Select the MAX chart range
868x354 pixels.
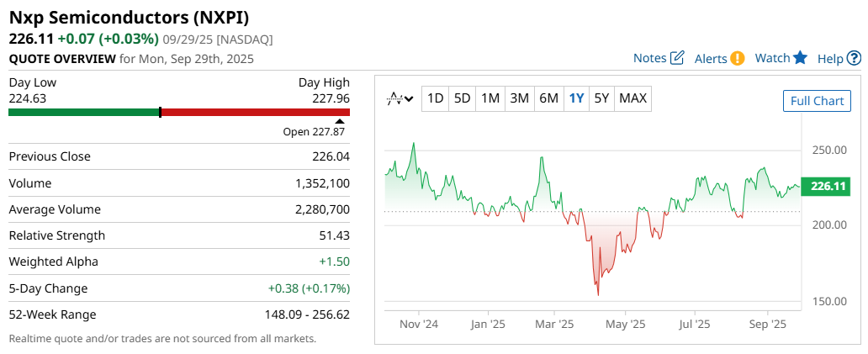pyautogui.click(x=632, y=98)
